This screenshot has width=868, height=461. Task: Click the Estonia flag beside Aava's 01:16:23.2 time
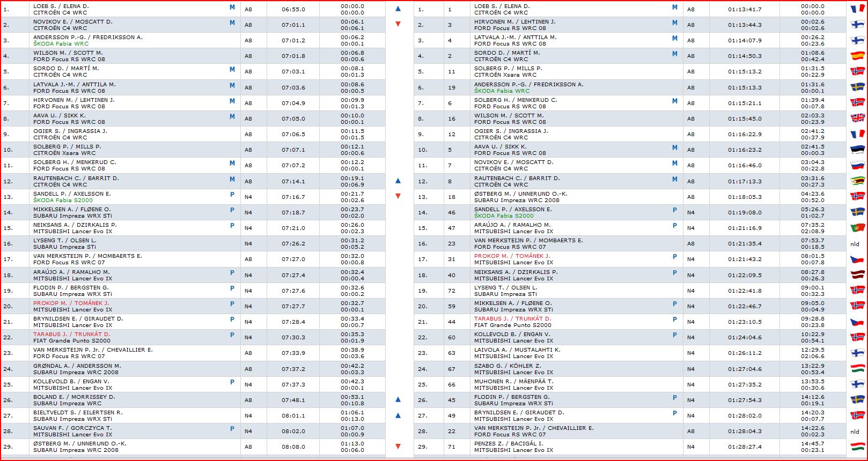coord(857,150)
